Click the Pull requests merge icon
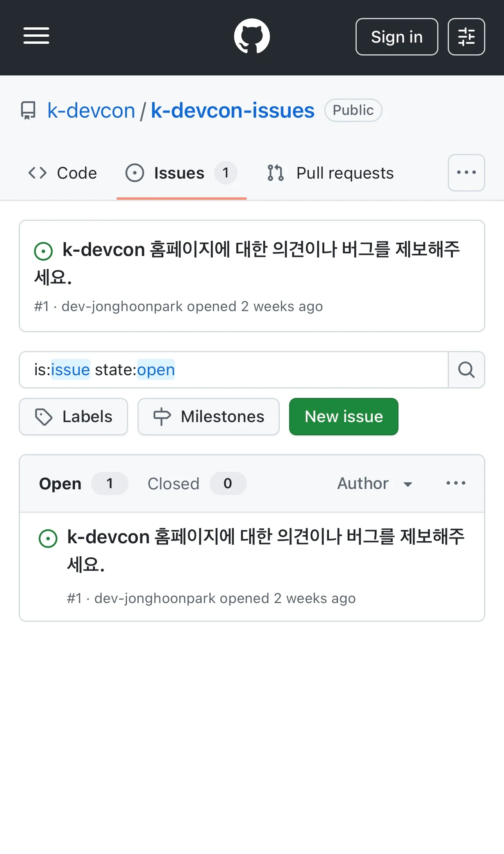 point(275,173)
